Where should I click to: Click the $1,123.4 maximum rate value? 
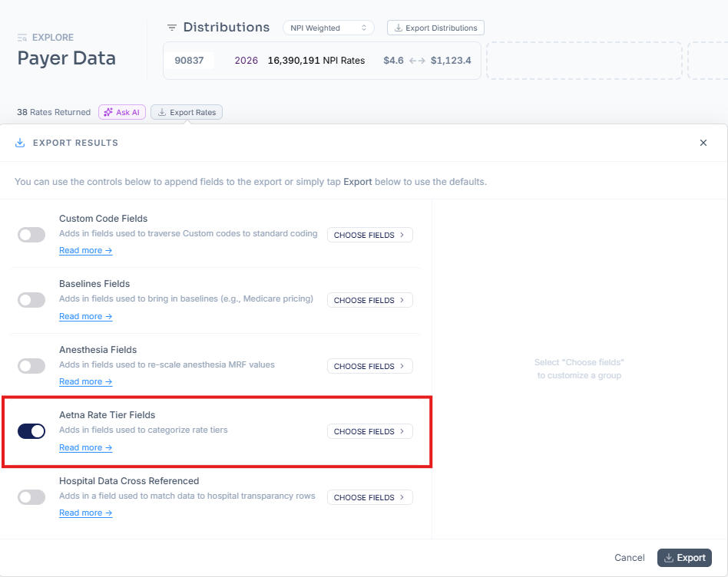tap(451, 61)
